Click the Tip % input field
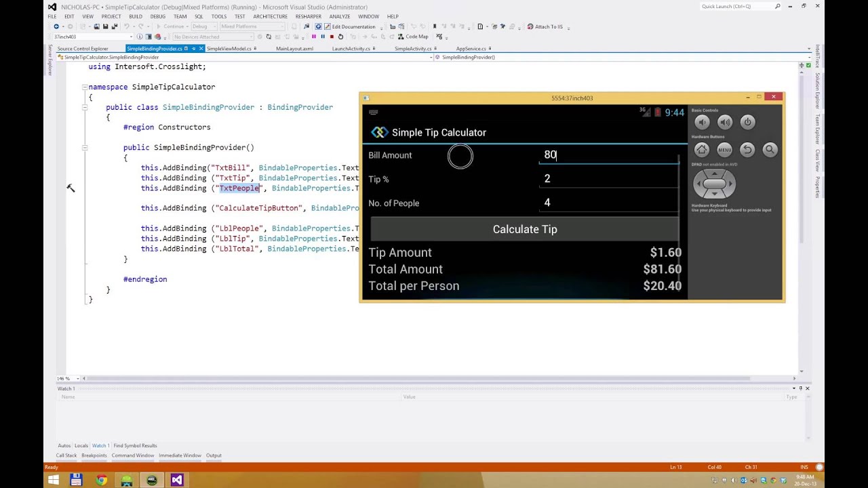This screenshot has width=868, height=488. click(609, 179)
